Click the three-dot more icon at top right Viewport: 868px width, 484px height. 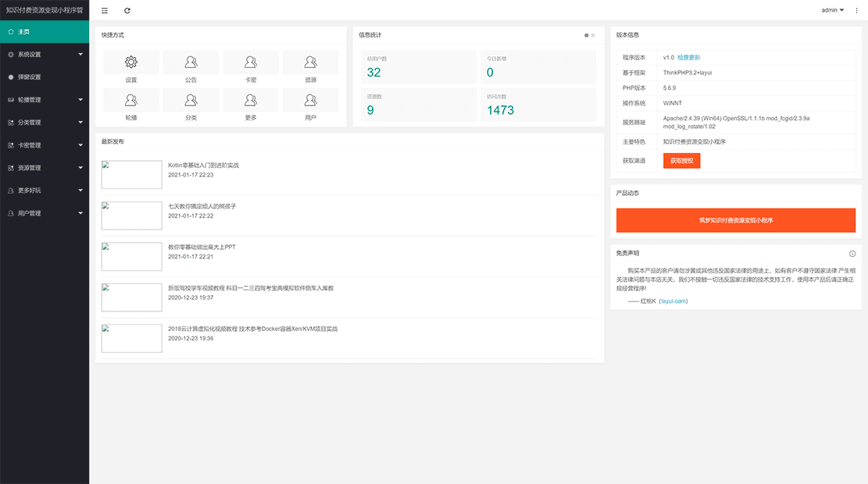(x=857, y=10)
